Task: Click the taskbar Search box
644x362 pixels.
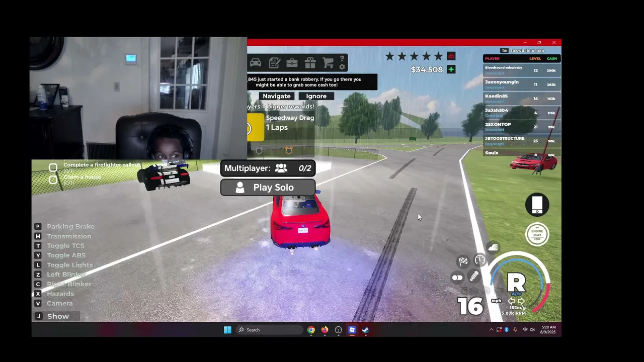Action: tap(270, 330)
